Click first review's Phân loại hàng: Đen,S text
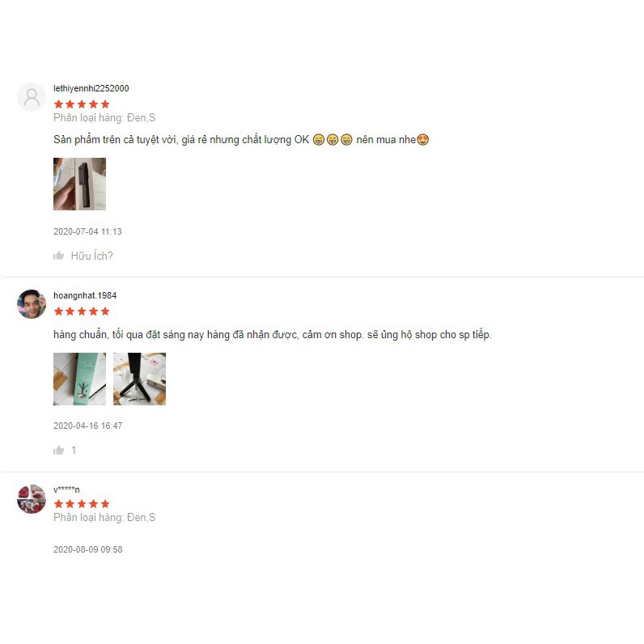The height and width of the screenshot is (644, 644). coord(104,118)
